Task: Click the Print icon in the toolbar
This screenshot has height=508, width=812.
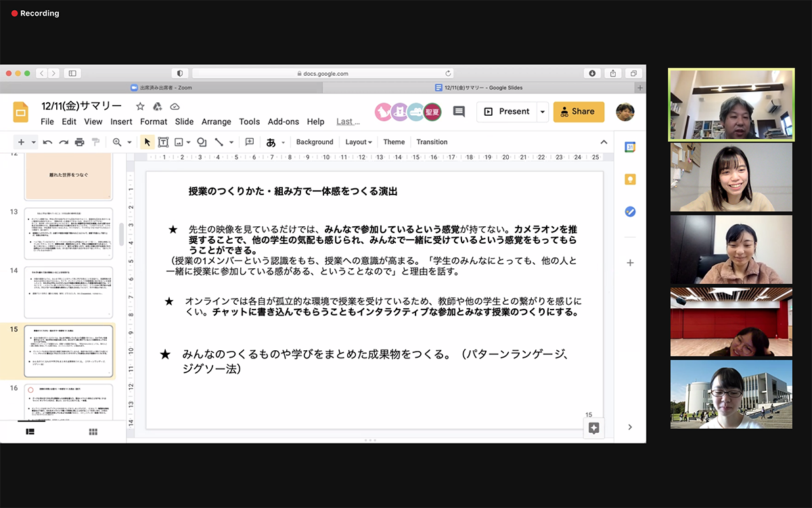Action: point(79,142)
